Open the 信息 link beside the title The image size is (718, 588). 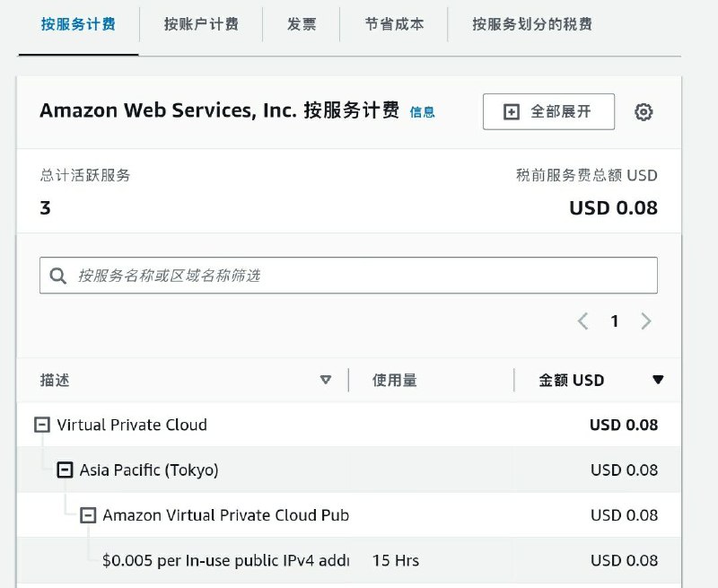422,112
